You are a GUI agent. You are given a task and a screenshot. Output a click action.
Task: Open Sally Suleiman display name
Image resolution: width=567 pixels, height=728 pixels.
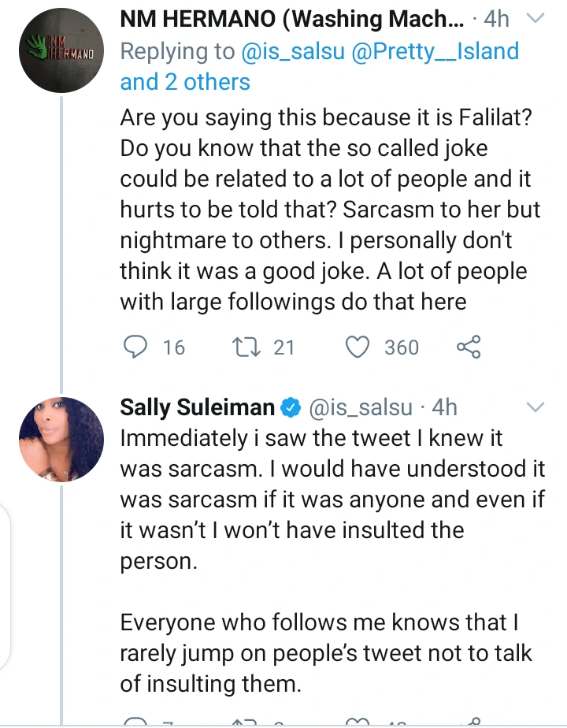197,407
